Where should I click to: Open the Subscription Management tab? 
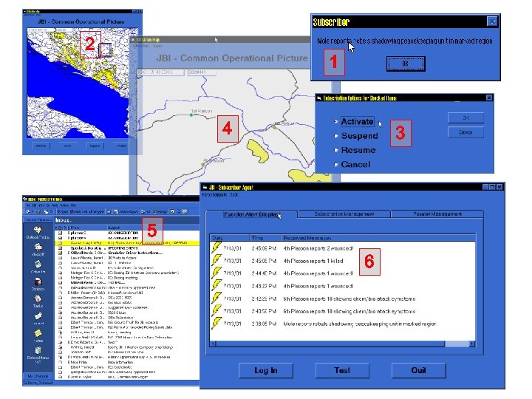[x=344, y=214]
